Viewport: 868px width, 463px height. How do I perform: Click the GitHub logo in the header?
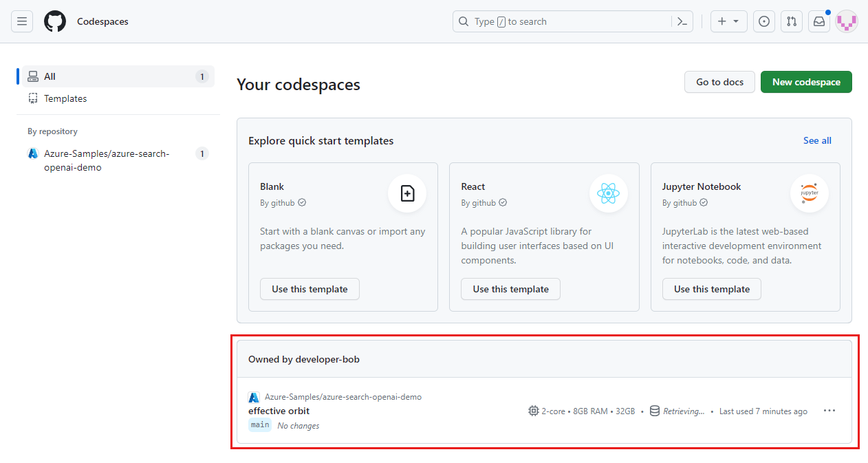coord(54,21)
